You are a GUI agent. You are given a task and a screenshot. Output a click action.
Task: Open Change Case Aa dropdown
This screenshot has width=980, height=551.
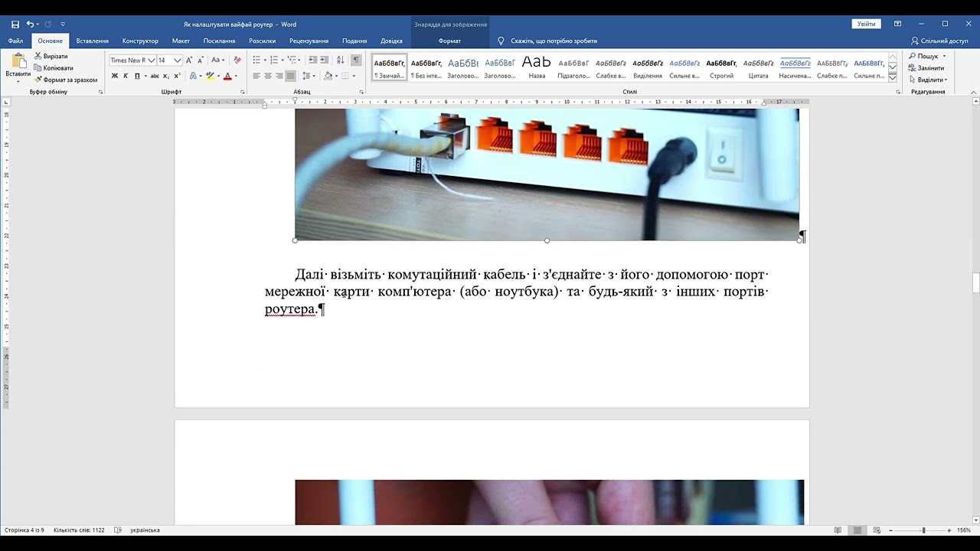218,60
